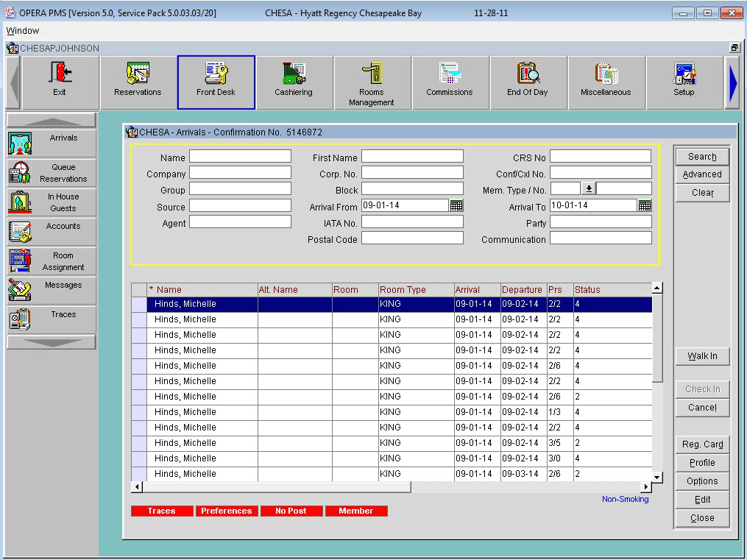The image size is (747, 560).
Task: Open the Cashiering module
Action: click(x=294, y=82)
